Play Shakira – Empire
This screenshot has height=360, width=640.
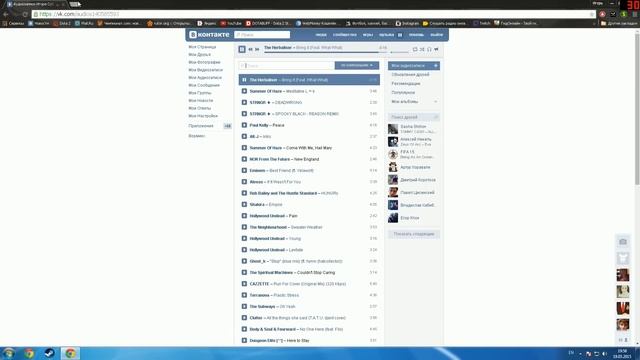(244, 204)
